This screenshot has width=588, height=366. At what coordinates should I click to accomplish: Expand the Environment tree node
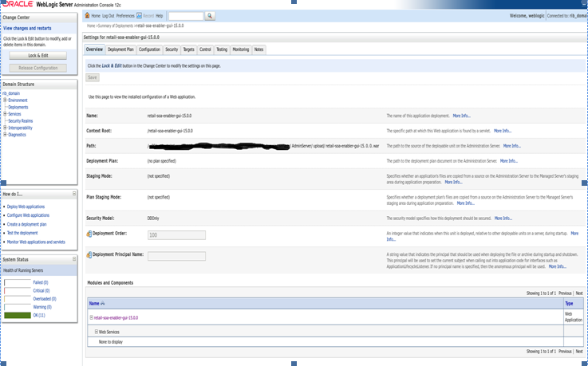pyautogui.click(x=6, y=100)
